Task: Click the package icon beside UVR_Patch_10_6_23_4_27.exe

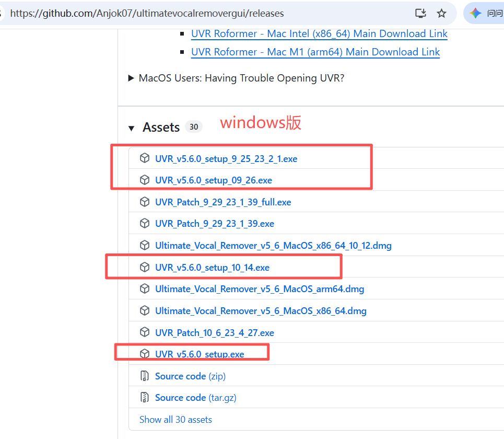Action: [x=145, y=332]
